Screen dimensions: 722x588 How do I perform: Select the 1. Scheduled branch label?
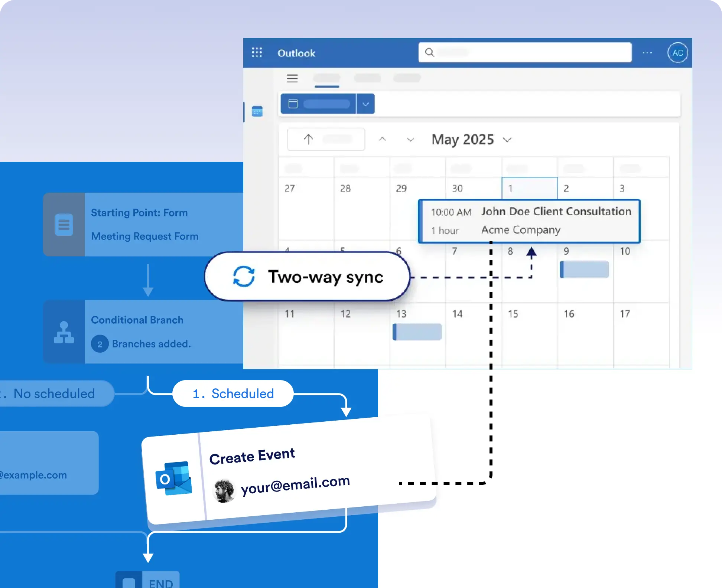[x=233, y=393]
